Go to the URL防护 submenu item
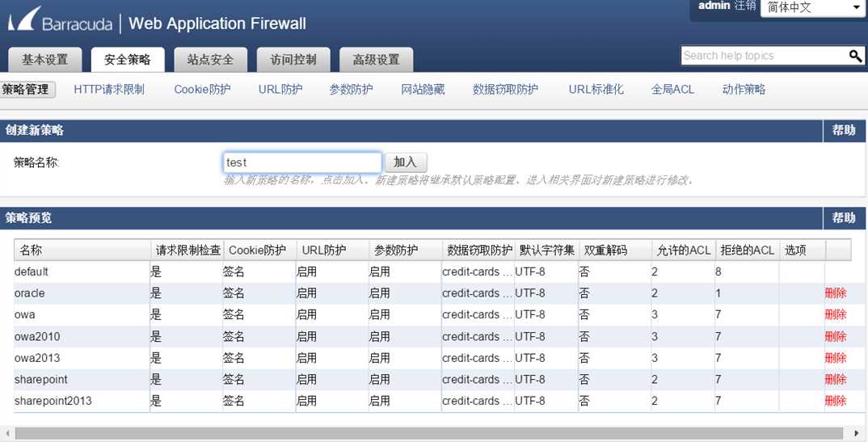The image size is (868, 442). pos(280,89)
